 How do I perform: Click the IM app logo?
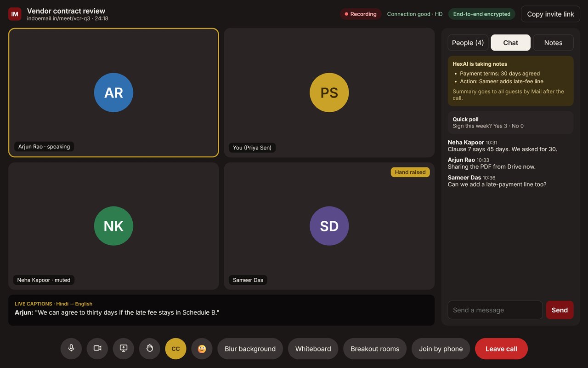pos(15,14)
